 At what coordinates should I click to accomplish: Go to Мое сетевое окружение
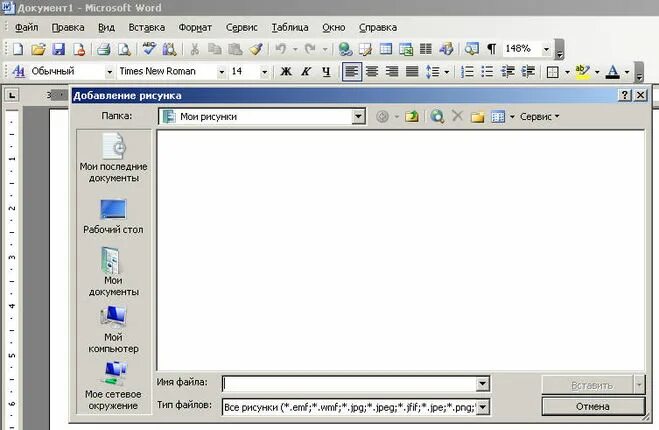[113, 387]
